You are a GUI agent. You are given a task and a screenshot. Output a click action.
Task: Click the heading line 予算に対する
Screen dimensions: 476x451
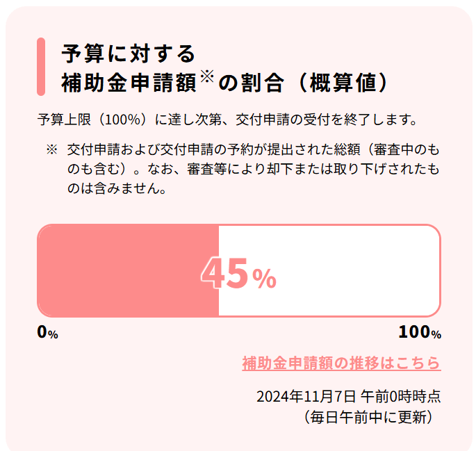click(x=129, y=54)
